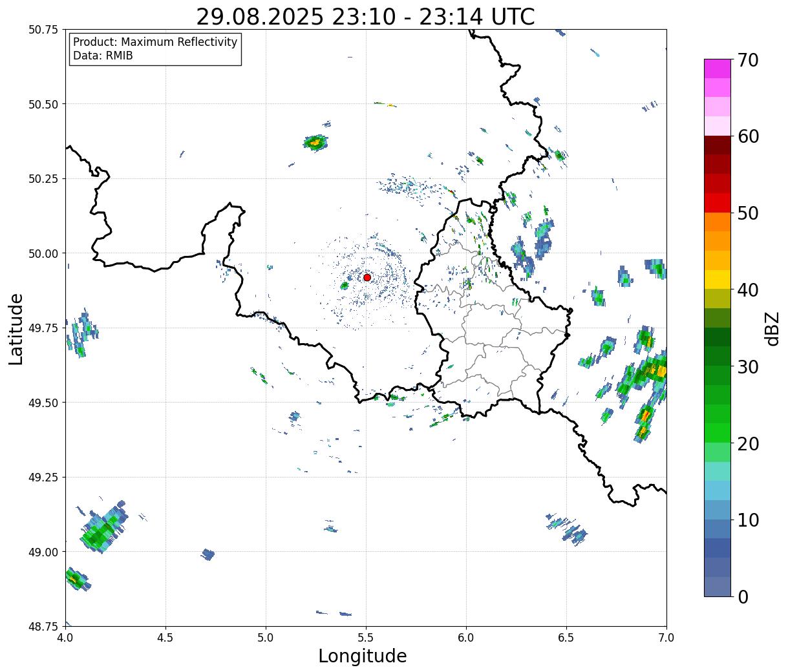
Task: Click the 'Latitude' axis label
Action: (x=16, y=329)
